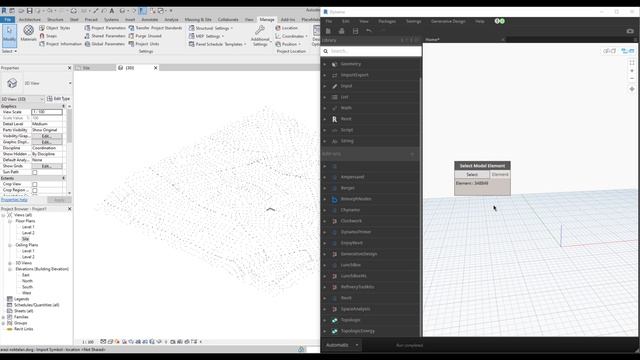Open Materials in the Manage ribbon

pyautogui.click(x=28, y=33)
